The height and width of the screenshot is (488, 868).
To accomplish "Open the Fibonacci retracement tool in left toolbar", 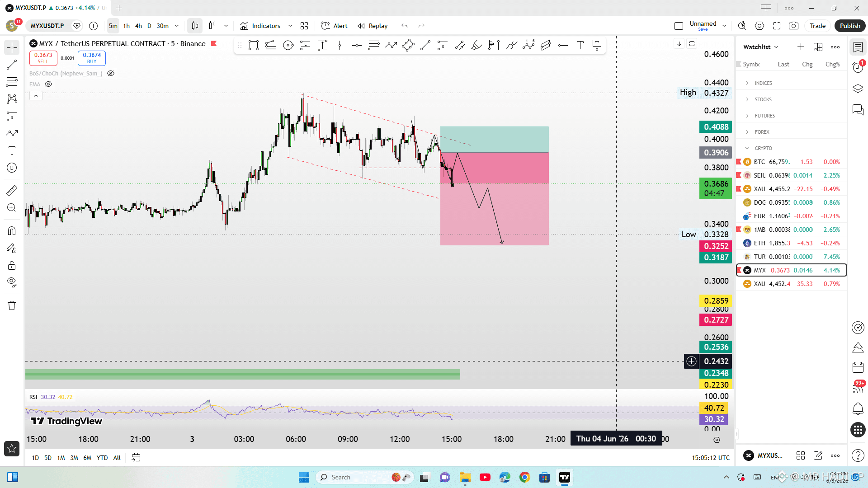I will click(12, 82).
